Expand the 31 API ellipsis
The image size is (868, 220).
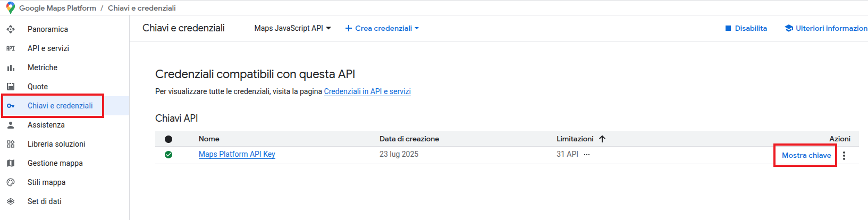587,155
